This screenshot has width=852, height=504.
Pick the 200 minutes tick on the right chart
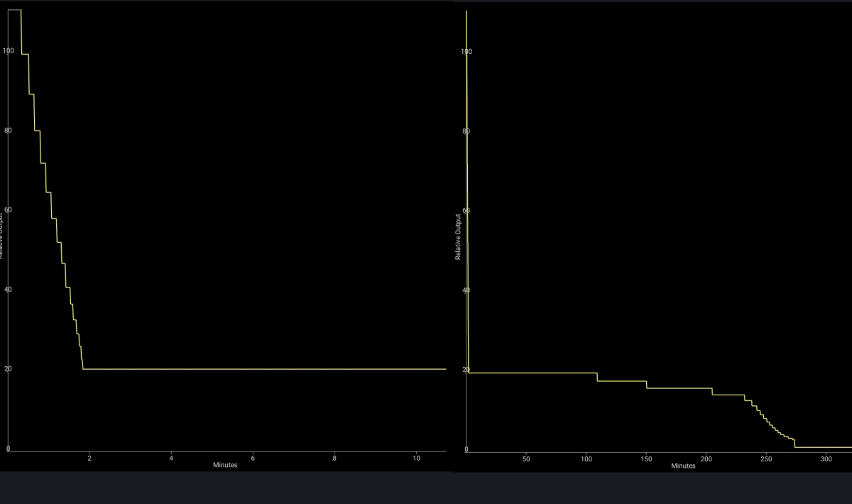[x=706, y=459]
